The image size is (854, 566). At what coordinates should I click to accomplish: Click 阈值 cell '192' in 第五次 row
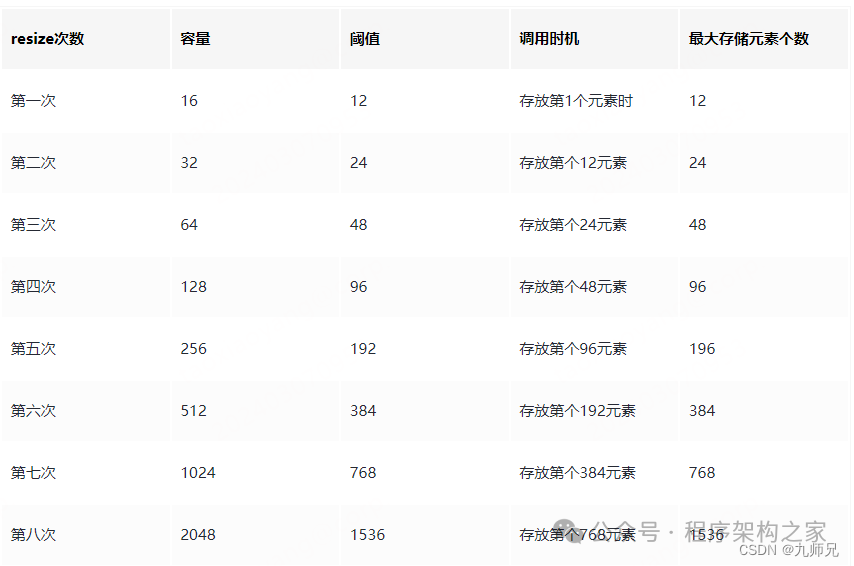click(x=363, y=349)
